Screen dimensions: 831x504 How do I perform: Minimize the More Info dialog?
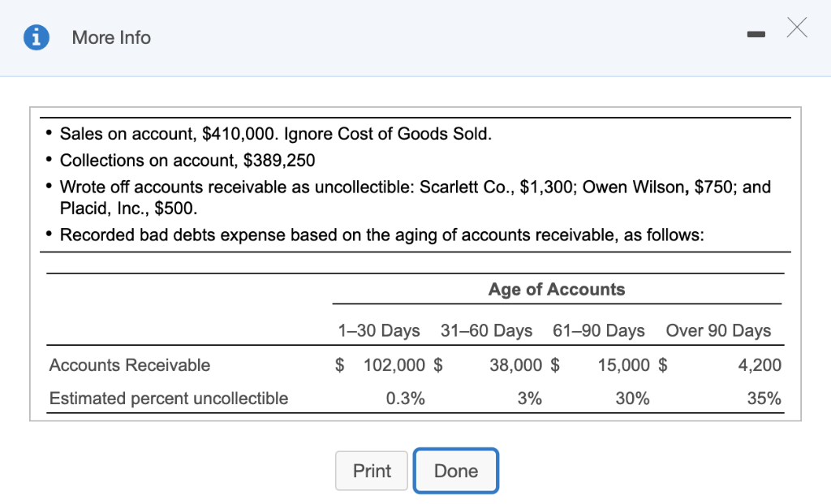tap(756, 34)
